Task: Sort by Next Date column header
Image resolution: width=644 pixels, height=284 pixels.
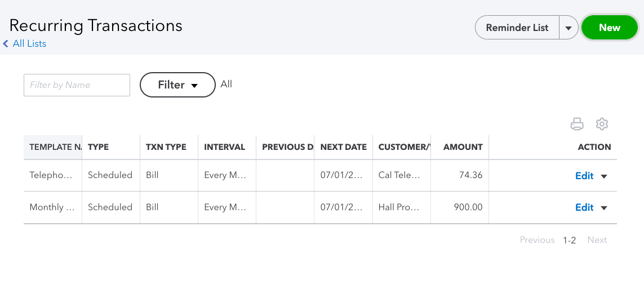Action: 343,147
